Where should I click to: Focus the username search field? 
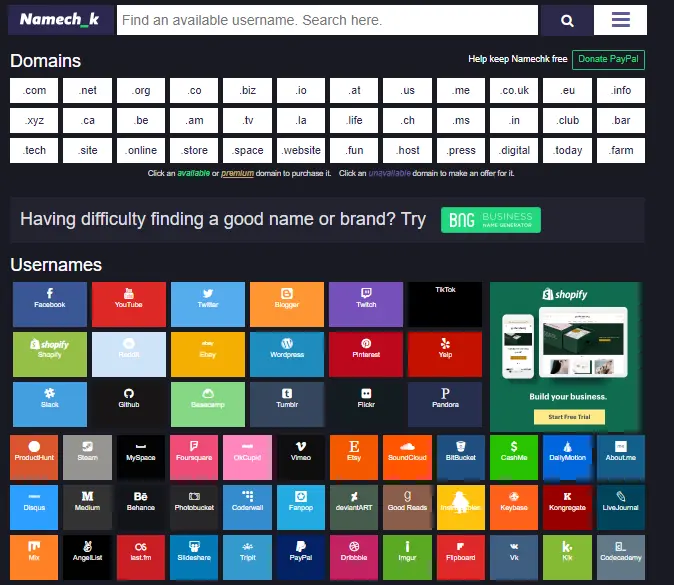pos(327,20)
